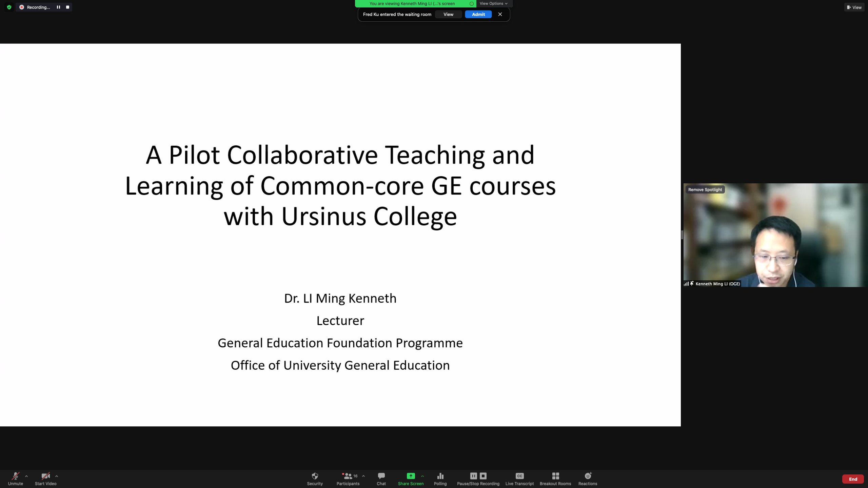Dismiss the waiting room notification

tap(500, 14)
